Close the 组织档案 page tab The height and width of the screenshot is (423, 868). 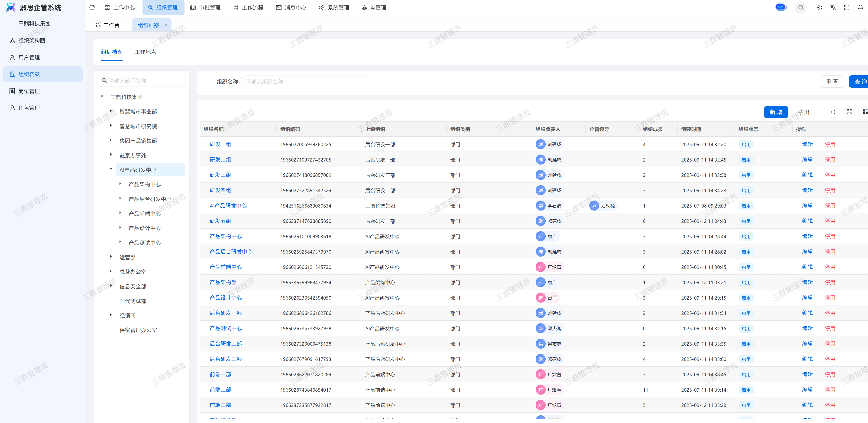pos(165,25)
